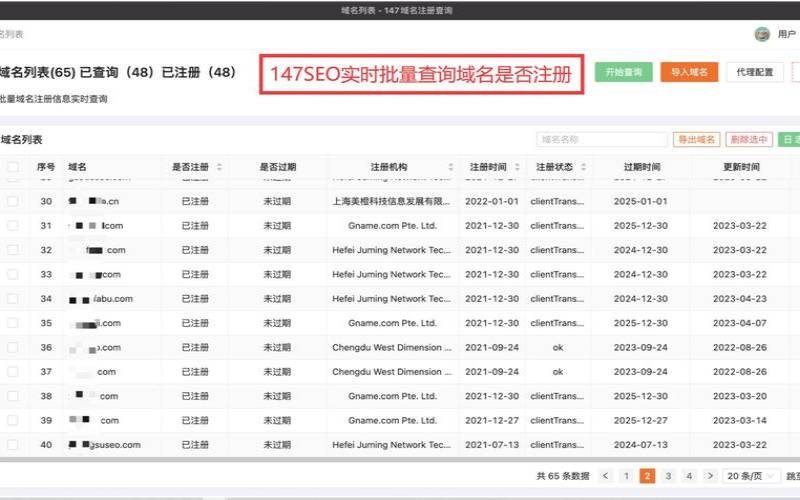Click the user avatar icon

(762, 34)
